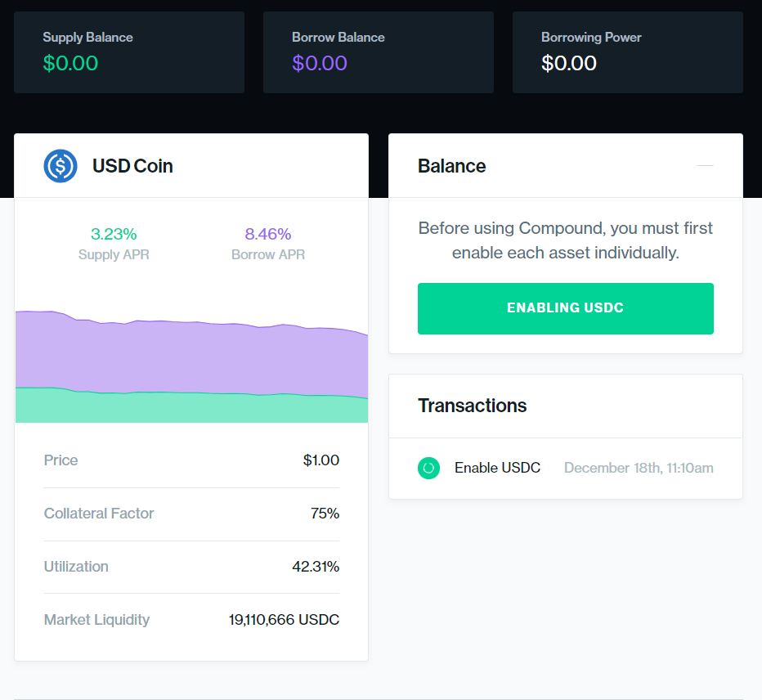Click the Borrowing Power card
Screen dimensions: 762x700
[x=627, y=52]
